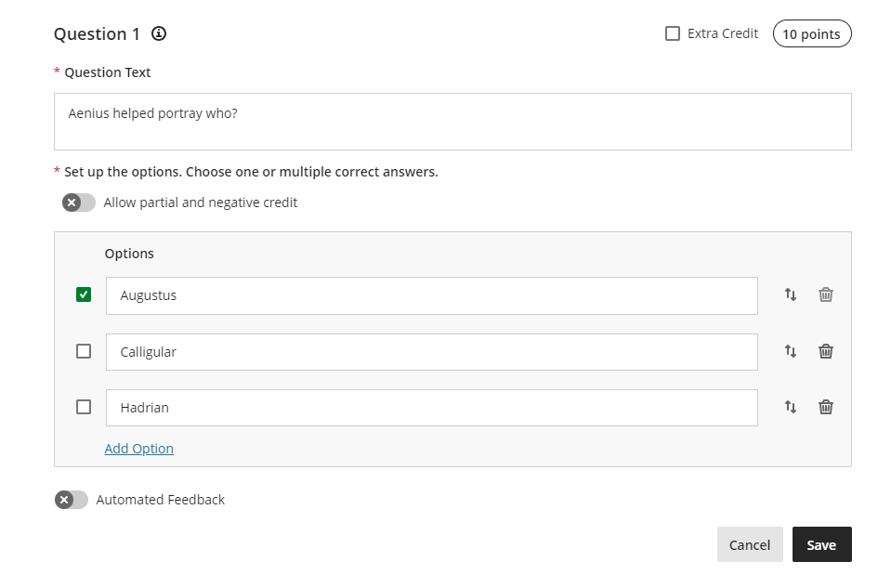Image resolution: width=878 pixels, height=588 pixels.
Task: Click the reorder arrows for the Calligular option
Action: 791,351
